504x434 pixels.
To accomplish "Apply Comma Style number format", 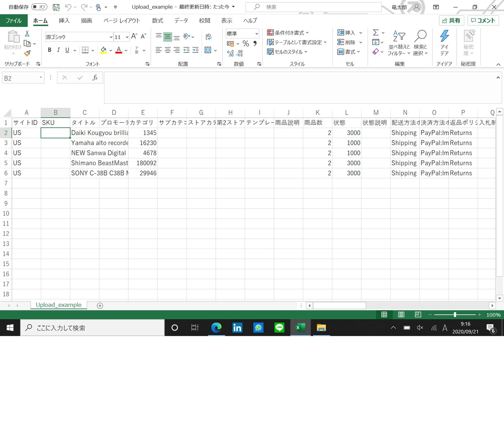I will pyautogui.click(x=255, y=43).
